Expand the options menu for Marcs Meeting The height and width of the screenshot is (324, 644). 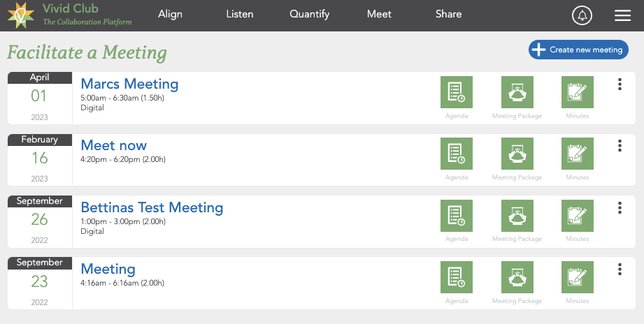pyautogui.click(x=620, y=84)
